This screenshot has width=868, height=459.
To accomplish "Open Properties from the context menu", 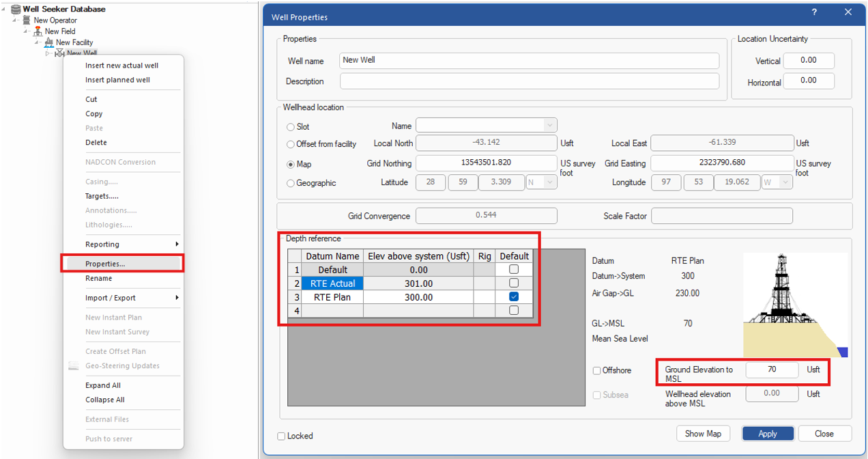I will [x=105, y=264].
